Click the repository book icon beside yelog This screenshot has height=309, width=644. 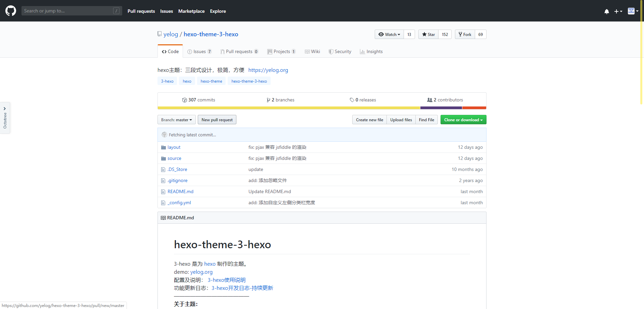pos(159,34)
